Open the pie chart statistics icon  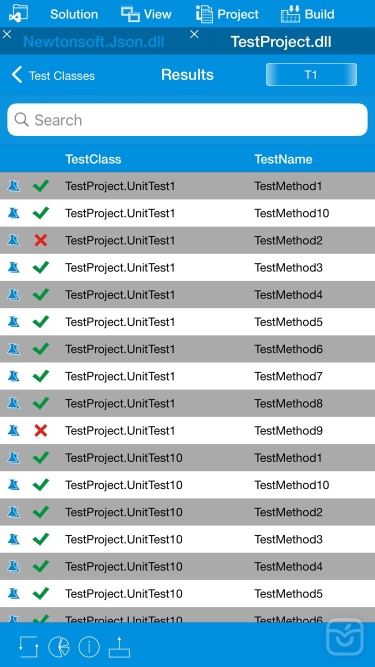coord(59,647)
